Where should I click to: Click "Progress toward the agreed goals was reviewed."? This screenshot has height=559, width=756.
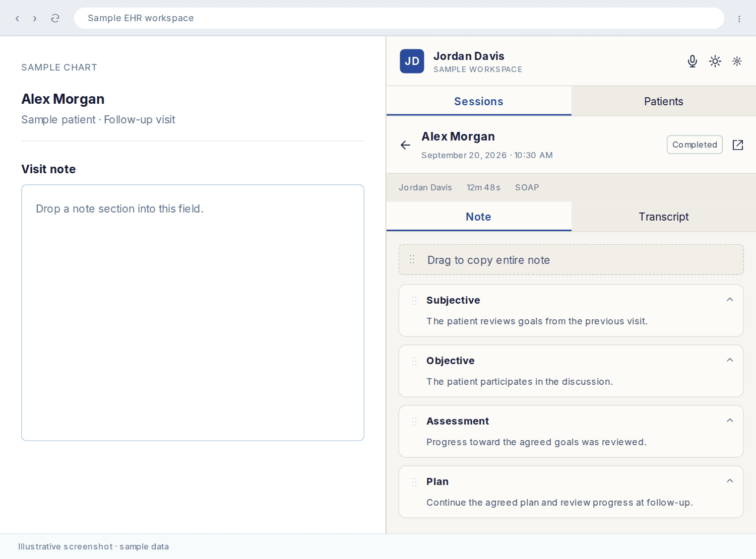point(536,442)
